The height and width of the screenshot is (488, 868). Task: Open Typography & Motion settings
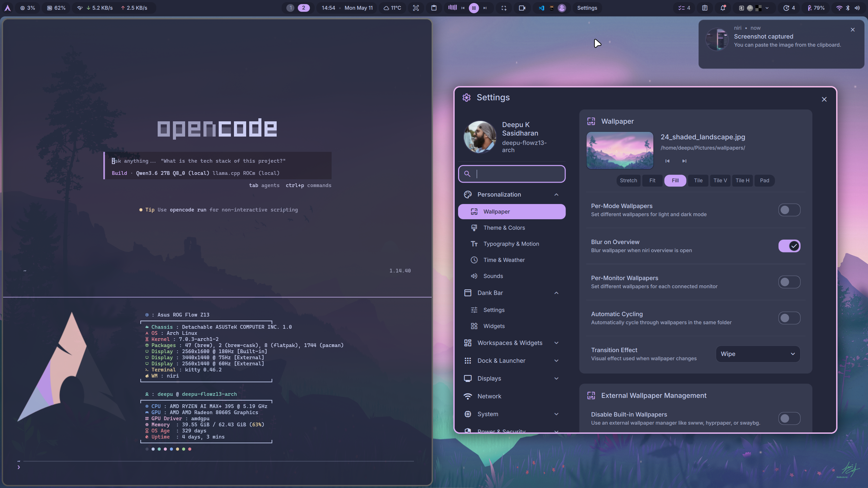[512, 244]
